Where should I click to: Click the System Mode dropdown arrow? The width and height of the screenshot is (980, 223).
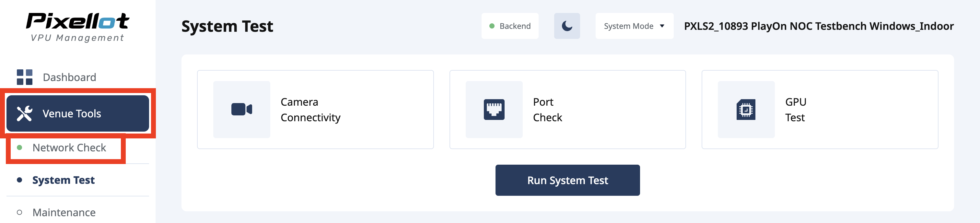point(662,26)
